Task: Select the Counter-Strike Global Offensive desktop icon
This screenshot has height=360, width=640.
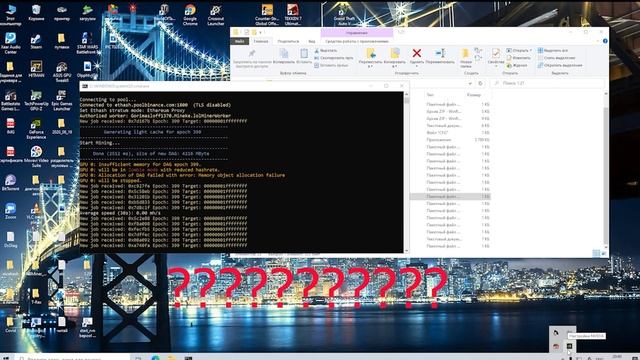Action: click(x=267, y=15)
